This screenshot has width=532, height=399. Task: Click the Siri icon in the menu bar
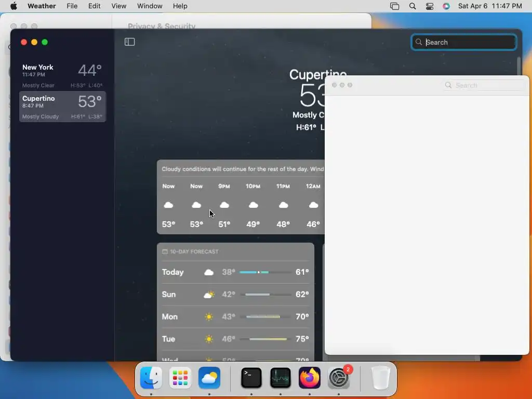click(x=446, y=6)
